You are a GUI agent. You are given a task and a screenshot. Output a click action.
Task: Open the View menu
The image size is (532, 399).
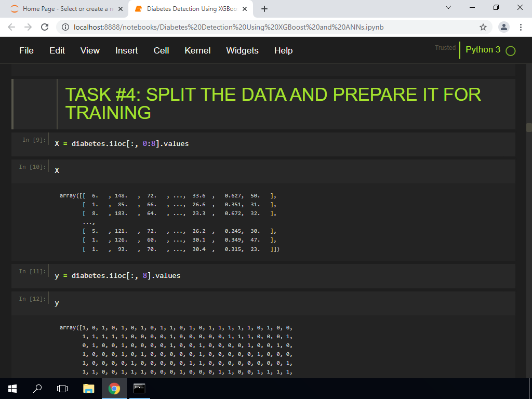tap(90, 50)
